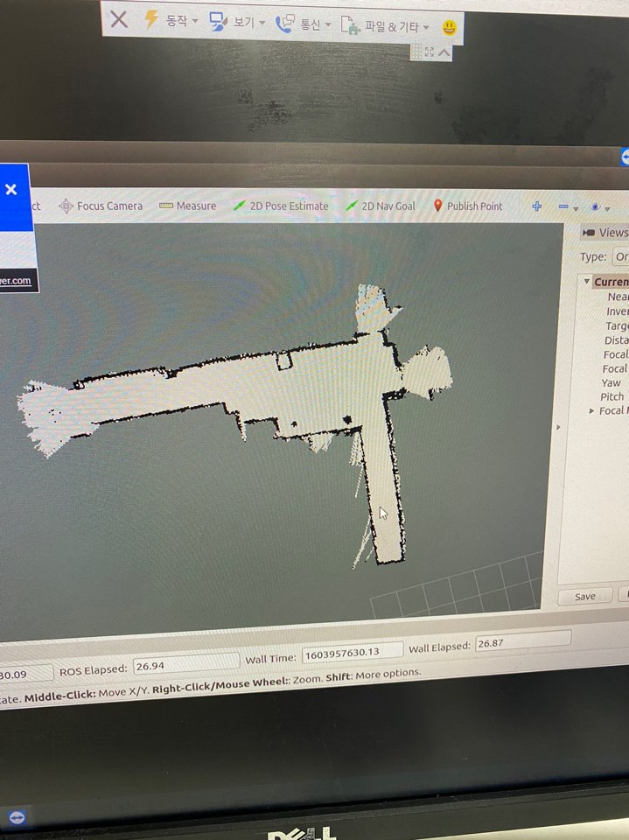Toggle fullscreen icon under the remote toolbar
The width and height of the screenshot is (629, 840).
(430, 52)
